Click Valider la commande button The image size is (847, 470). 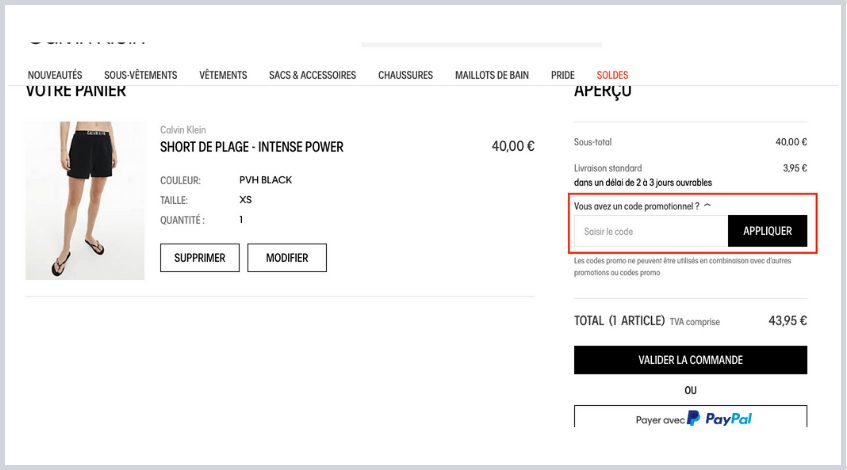pos(690,360)
